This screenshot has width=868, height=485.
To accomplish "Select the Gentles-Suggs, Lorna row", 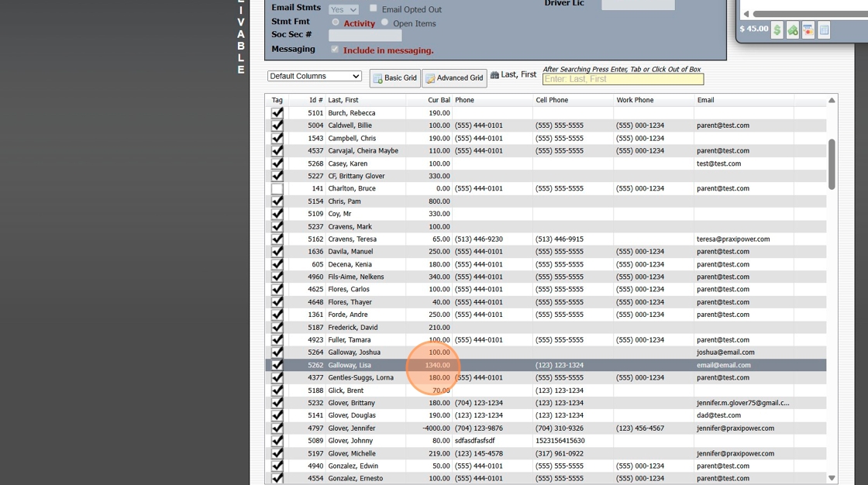I will point(546,378).
